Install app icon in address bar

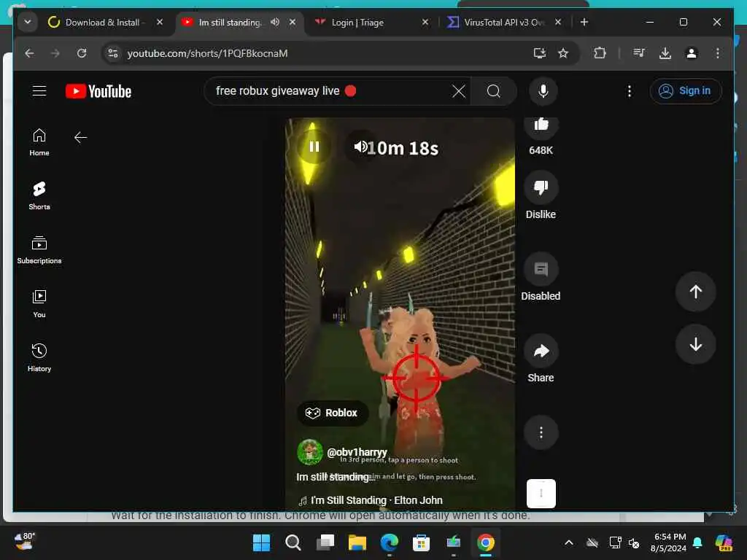pos(539,53)
